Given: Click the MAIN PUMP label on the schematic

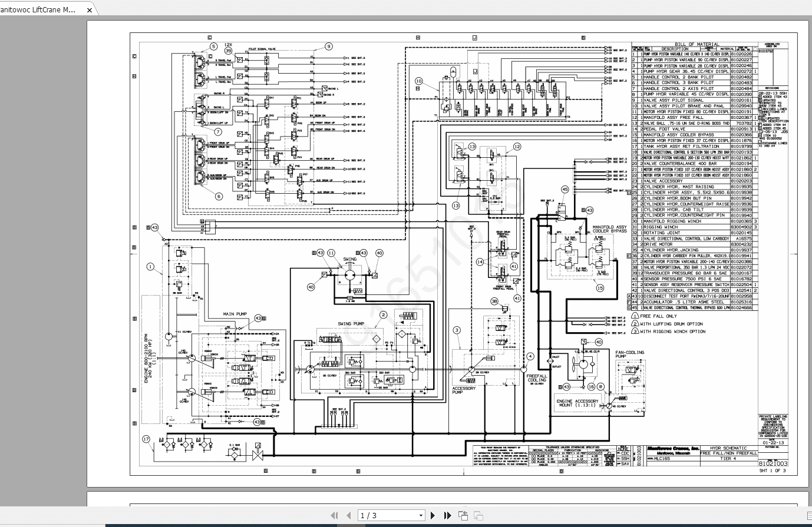Looking at the screenshot, I should (x=234, y=314).
